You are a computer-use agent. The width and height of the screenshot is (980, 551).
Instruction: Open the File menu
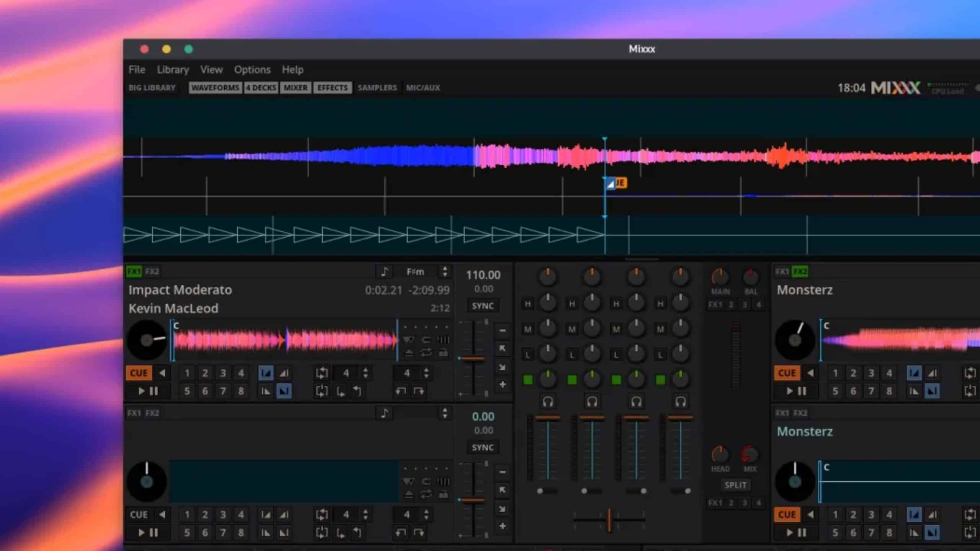[137, 70]
